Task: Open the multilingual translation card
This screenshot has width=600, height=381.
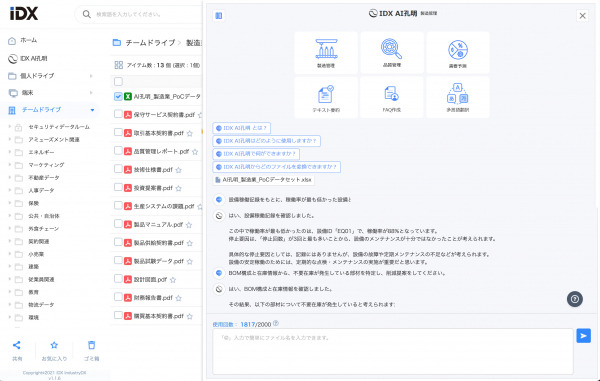Action: click(458, 97)
